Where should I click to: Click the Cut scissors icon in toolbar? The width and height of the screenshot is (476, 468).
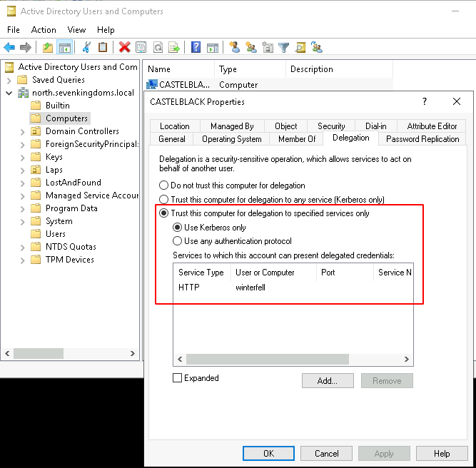(86, 47)
